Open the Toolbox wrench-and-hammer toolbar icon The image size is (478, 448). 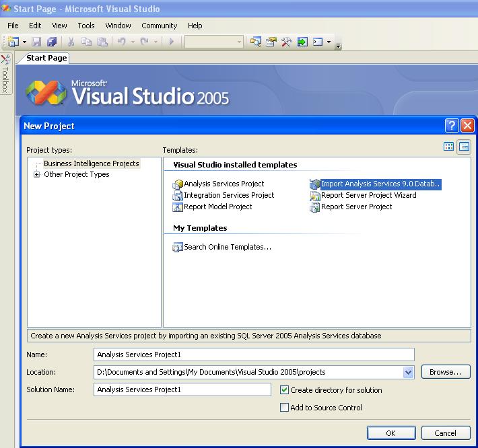pos(287,42)
